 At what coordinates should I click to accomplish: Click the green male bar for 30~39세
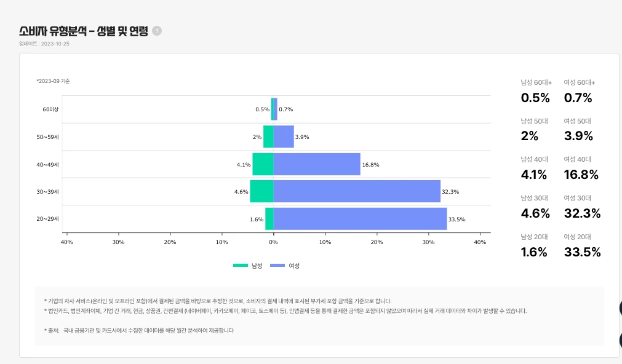(261, 191)
